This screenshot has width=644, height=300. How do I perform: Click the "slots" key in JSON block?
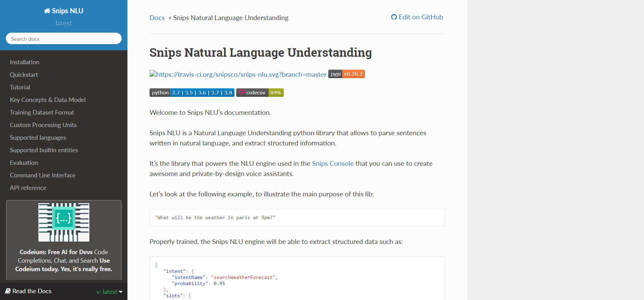point(173,296)
